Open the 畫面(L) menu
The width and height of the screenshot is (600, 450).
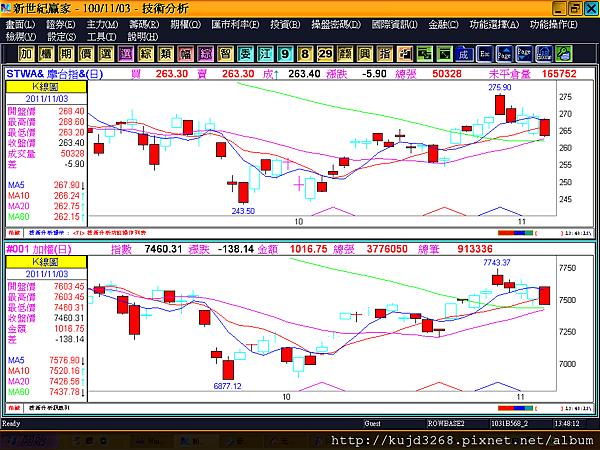pyautogui.click(x=20, y=24)
